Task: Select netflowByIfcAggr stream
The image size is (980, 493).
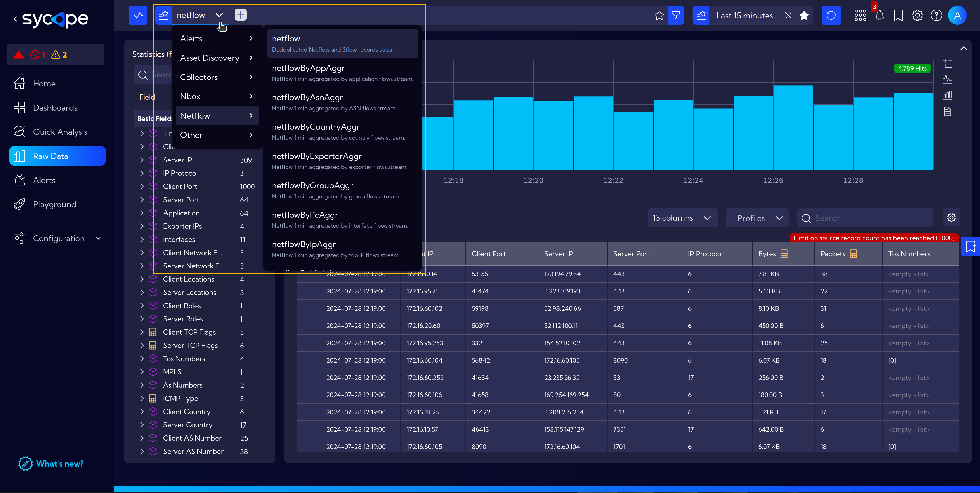Action: click(x=342, y=219)
